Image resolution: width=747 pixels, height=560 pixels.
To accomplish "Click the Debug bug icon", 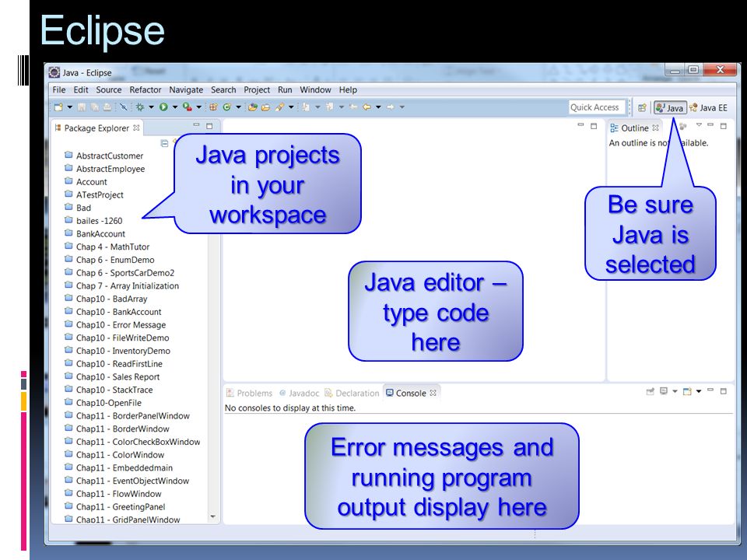I will [139, 107].
